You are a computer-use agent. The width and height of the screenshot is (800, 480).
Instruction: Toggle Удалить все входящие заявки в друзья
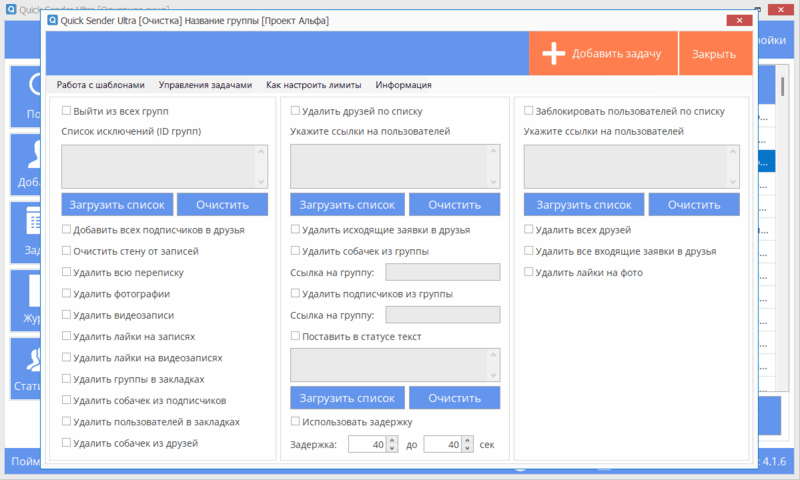(x=529, y=250)
